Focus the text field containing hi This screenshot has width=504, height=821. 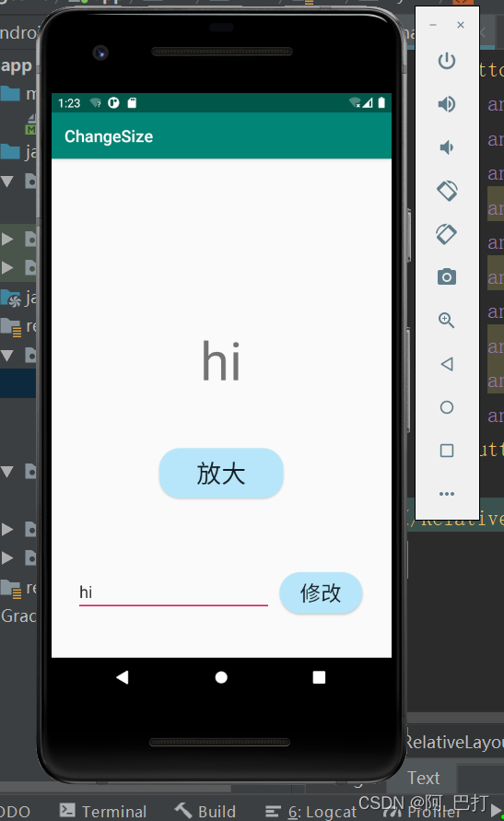(173, 592)
